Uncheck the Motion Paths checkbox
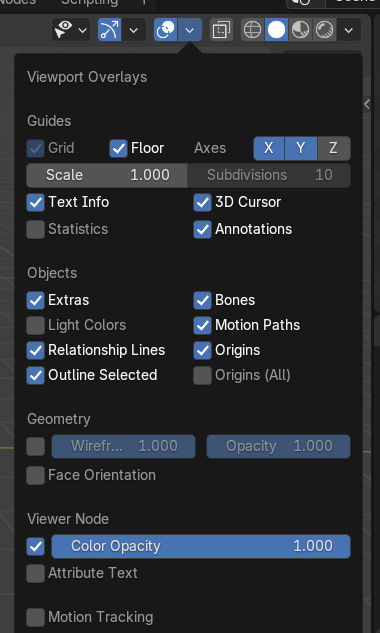This screenshot has width=380, height=633. coord(202,325)
